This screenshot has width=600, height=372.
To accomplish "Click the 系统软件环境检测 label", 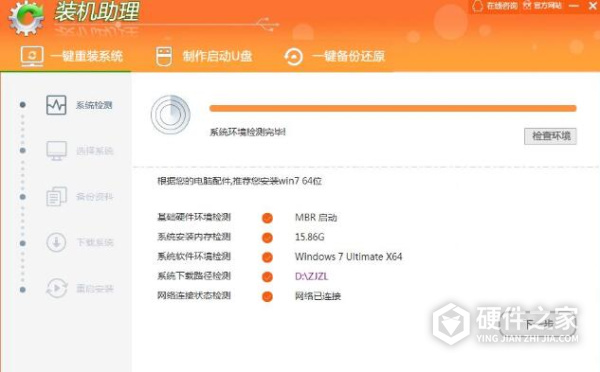I will pos(194,256).
